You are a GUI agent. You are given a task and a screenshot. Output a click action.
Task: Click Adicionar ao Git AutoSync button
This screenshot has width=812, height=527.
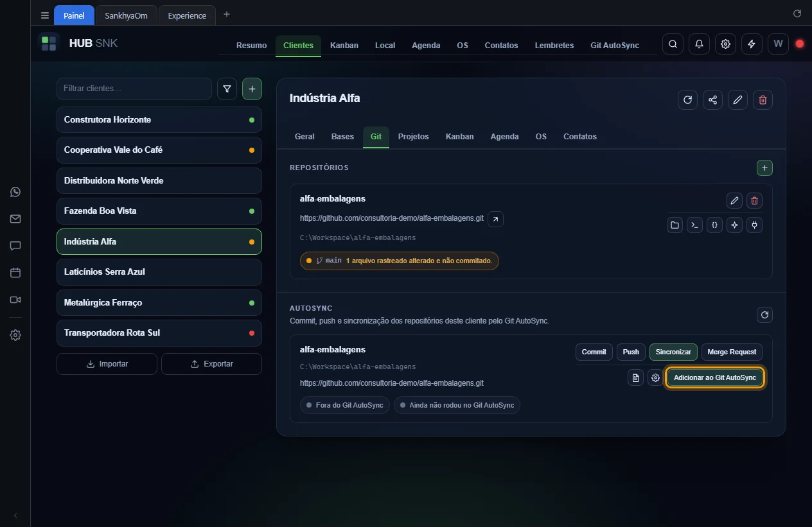coord(715,377)
